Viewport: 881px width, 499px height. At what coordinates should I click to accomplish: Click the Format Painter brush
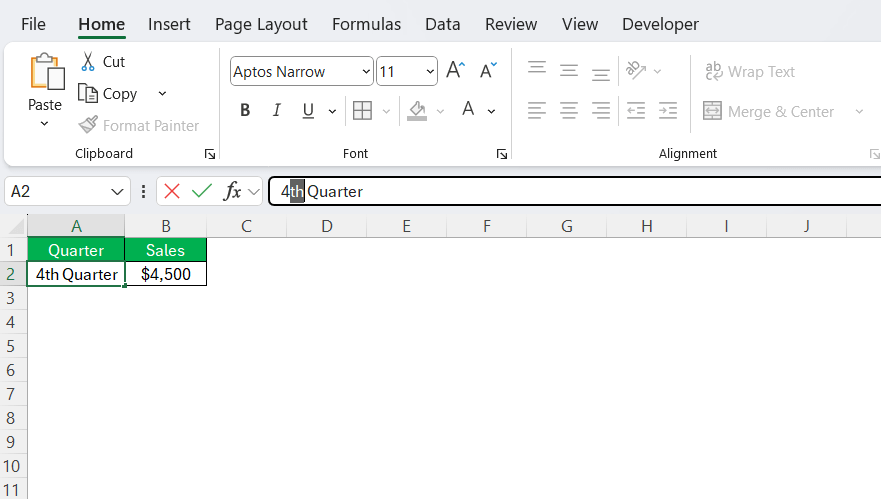pyautogui.click(x=88, y=125)
